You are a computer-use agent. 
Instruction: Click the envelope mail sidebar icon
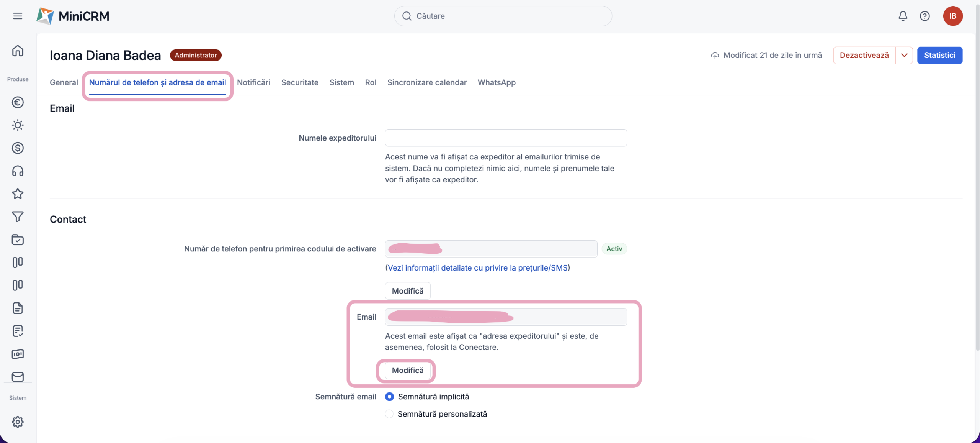pos(18,377)
